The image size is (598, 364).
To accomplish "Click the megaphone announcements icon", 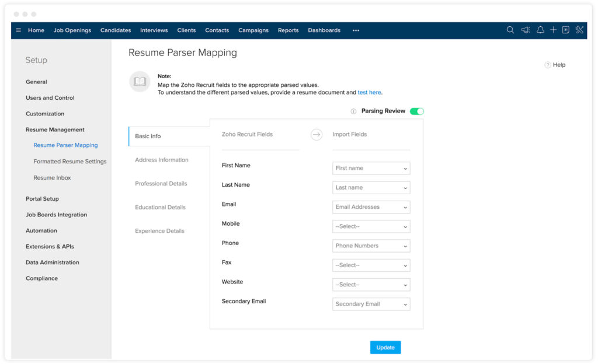I will click(x=525, y=30).
